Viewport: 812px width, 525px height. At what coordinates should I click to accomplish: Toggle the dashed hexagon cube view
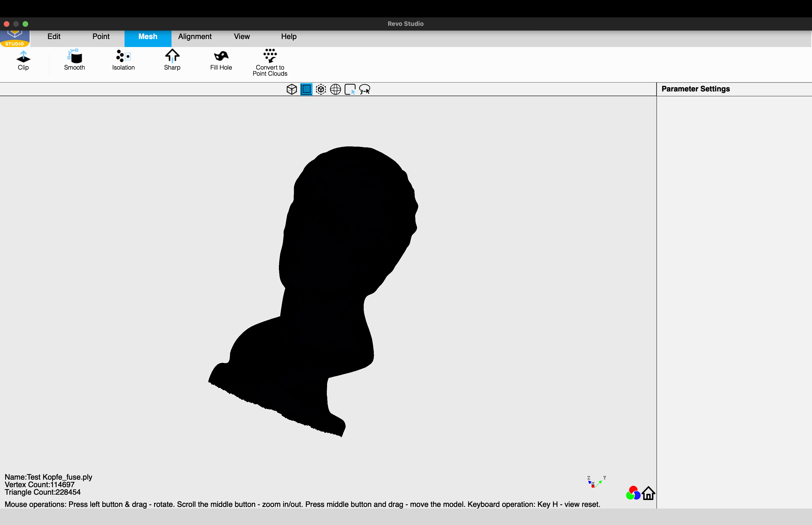click(x=321, y=89)
